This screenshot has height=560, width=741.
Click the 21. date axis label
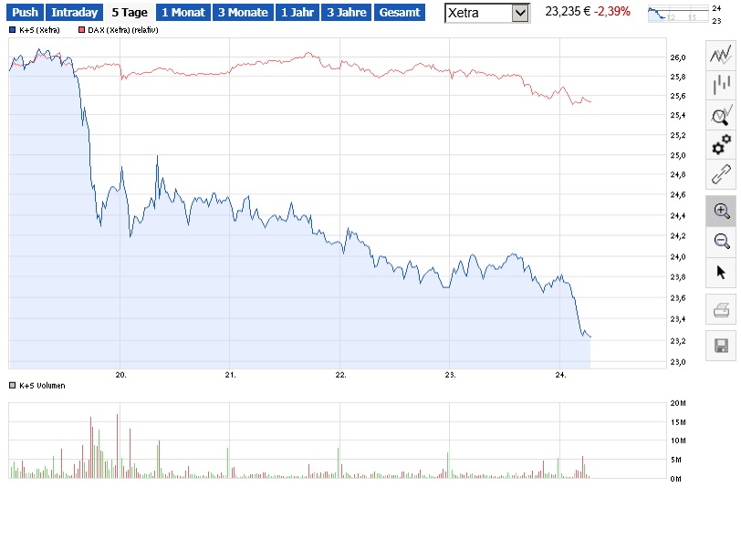(x=230, y=375)
